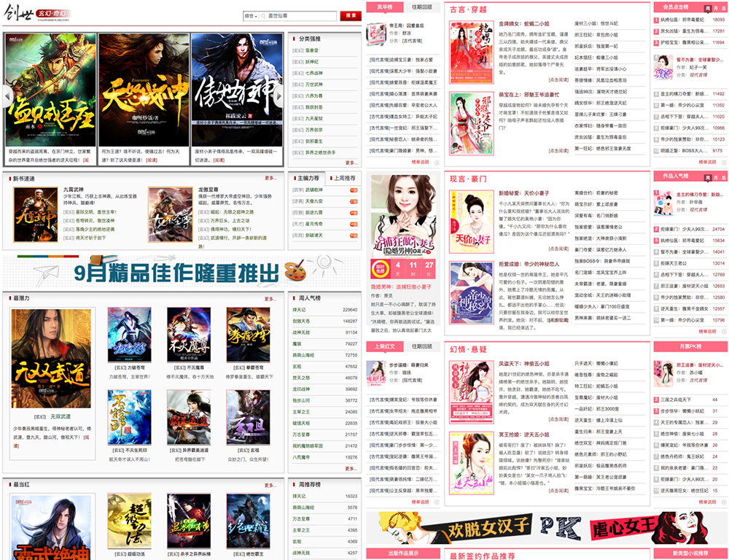This screenshot has height=560, width=729.
Task: Open the 九霄武神 book cover in 新书速递
Action: click(x=36, y=214)
